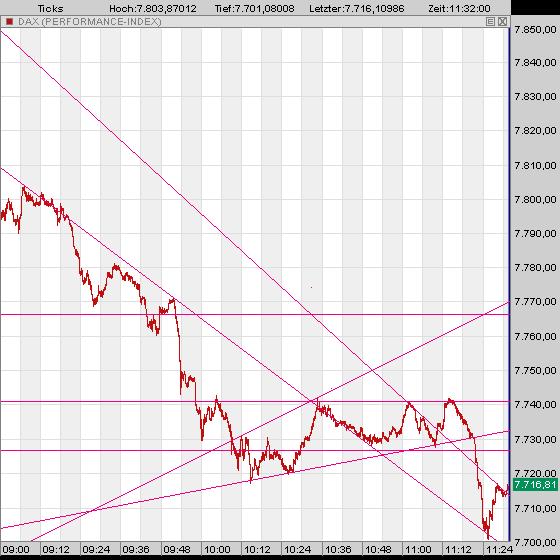Click the 7.830,00 price axis label

[535, 96]
